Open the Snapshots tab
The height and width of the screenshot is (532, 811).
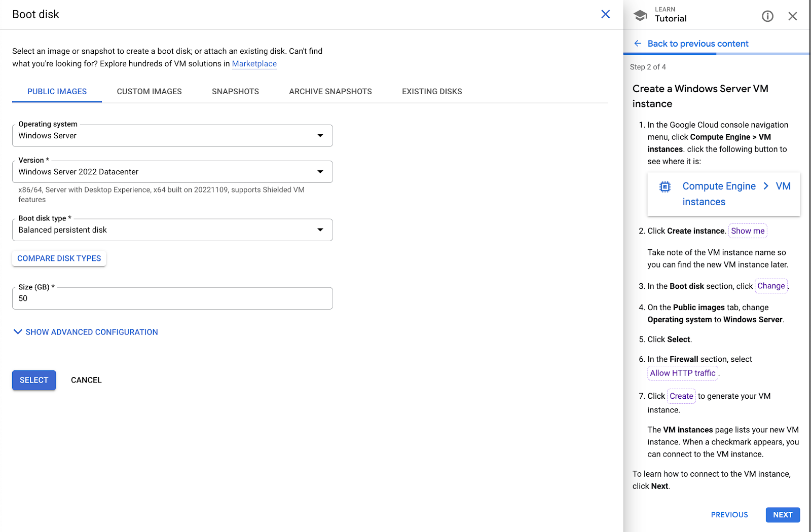(x=235, y=92)
